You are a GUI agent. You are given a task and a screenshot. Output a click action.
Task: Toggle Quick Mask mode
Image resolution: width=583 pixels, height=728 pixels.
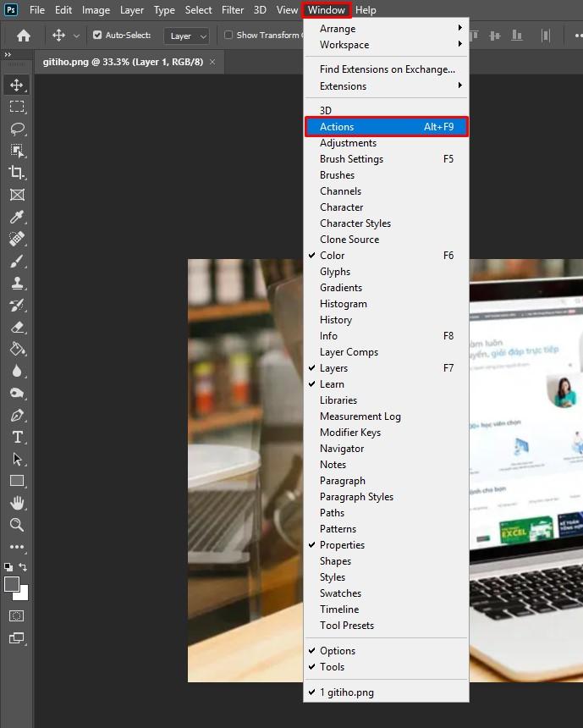tap(16, 616)
